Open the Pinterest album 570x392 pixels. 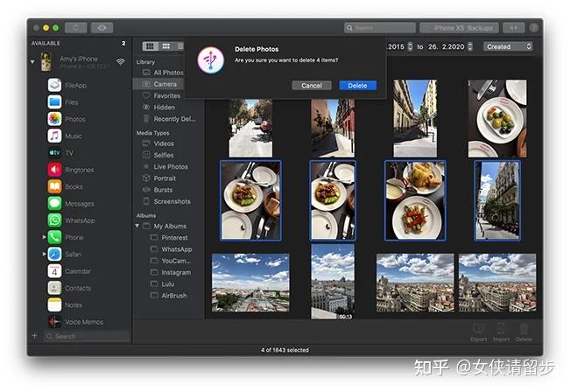pos(169,238)
